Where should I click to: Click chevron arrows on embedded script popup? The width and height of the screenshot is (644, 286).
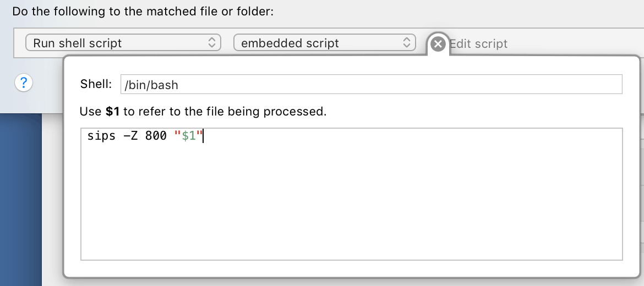point(407,43)
